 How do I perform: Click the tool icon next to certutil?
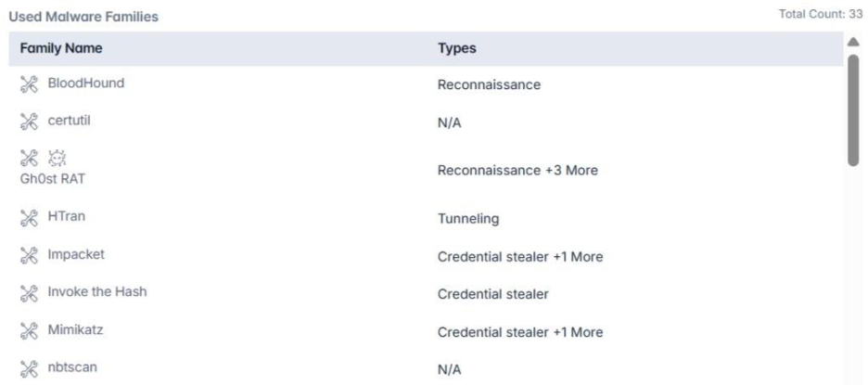click(x=29, y=121)
